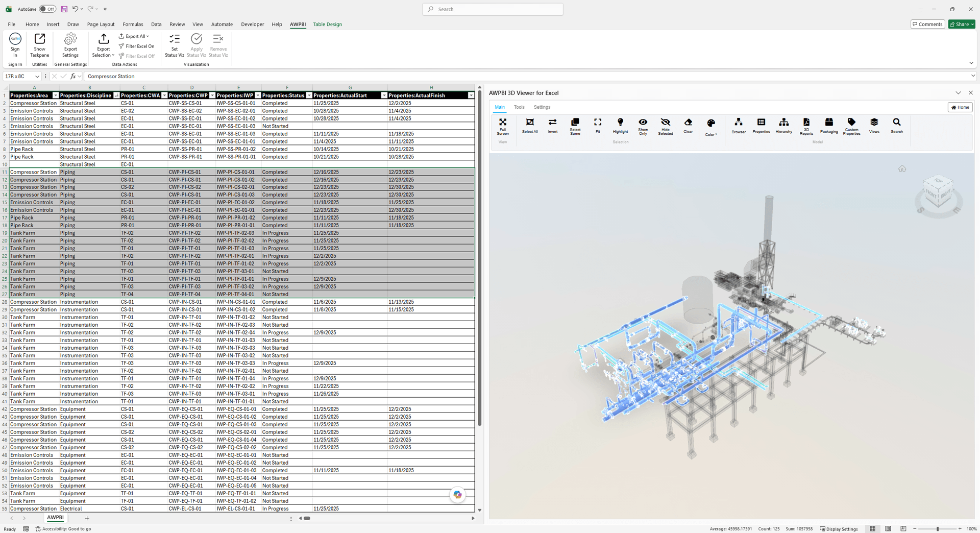This screenshot has width=980, height=533.
Task: Click the Share button
Action: tap(962, 24)
